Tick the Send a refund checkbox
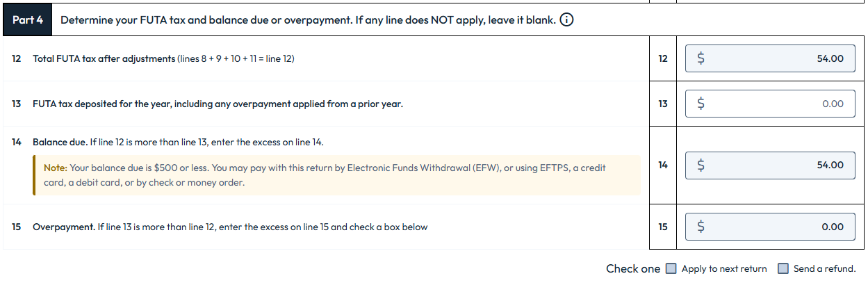Image resolution: width=868 pixels, height=283 pixels. (x=783, y=268)
